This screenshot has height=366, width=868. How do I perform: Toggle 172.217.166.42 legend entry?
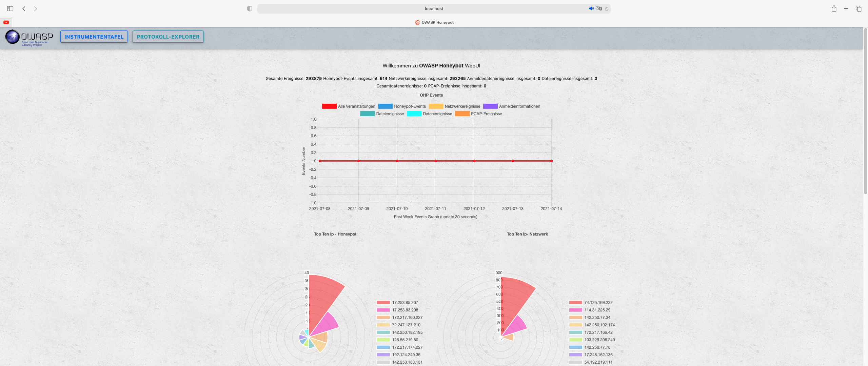coord(591,332)
